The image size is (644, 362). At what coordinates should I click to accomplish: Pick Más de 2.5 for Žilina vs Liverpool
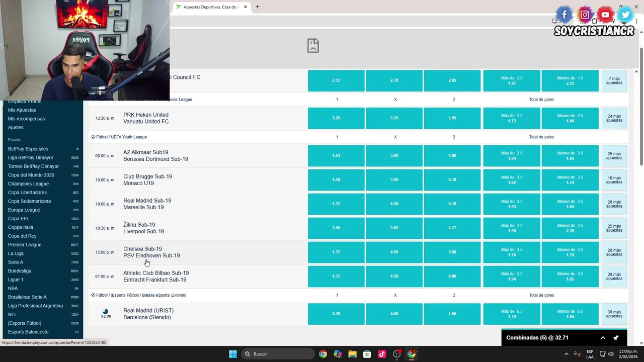click(512, 228)
